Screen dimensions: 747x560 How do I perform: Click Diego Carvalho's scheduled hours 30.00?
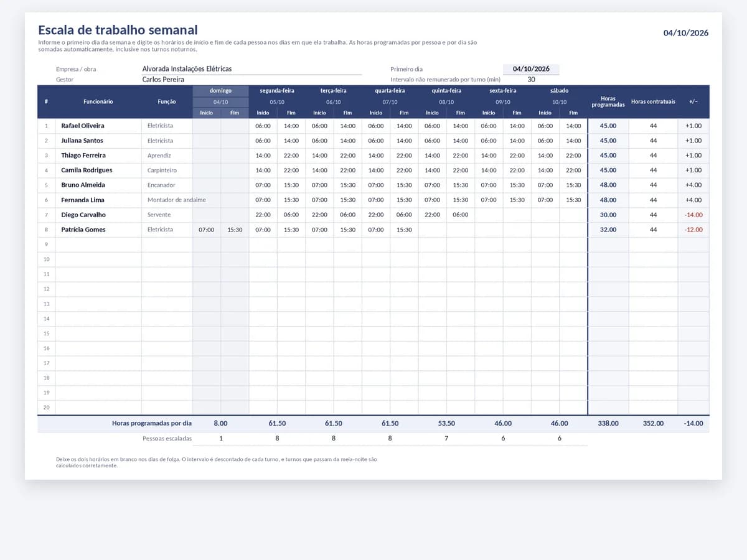click(608, 215)
